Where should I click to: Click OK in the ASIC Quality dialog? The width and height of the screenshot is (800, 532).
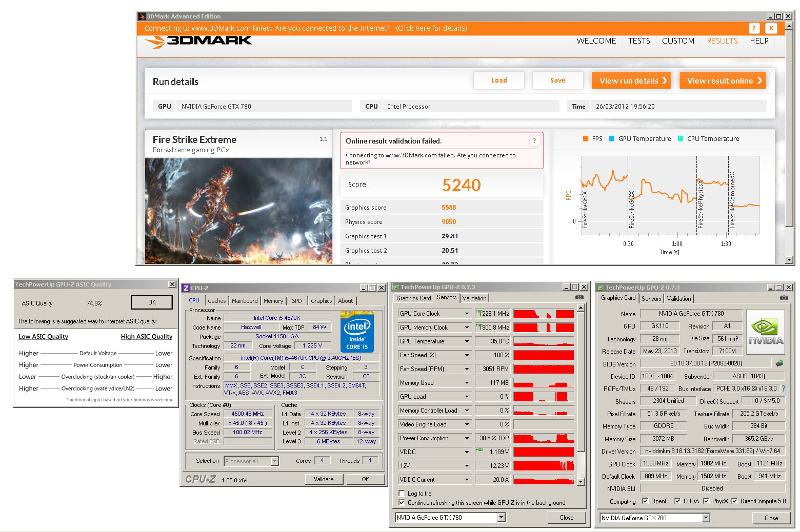click(x=152, y=302)
